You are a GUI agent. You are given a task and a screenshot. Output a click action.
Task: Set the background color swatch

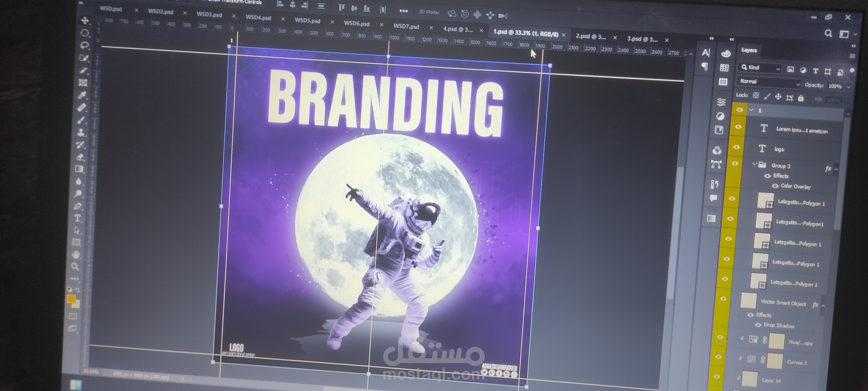pyautogui.click(x=77, y=304)
